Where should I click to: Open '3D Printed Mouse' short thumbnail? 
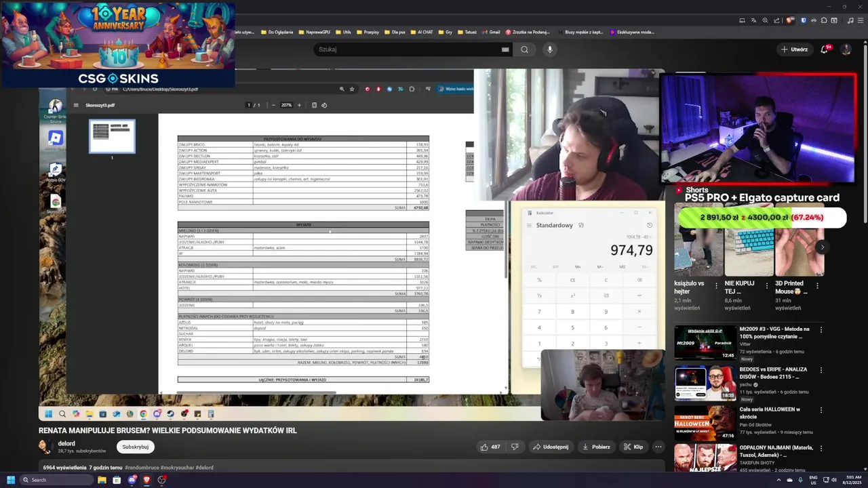pos(799,239)
